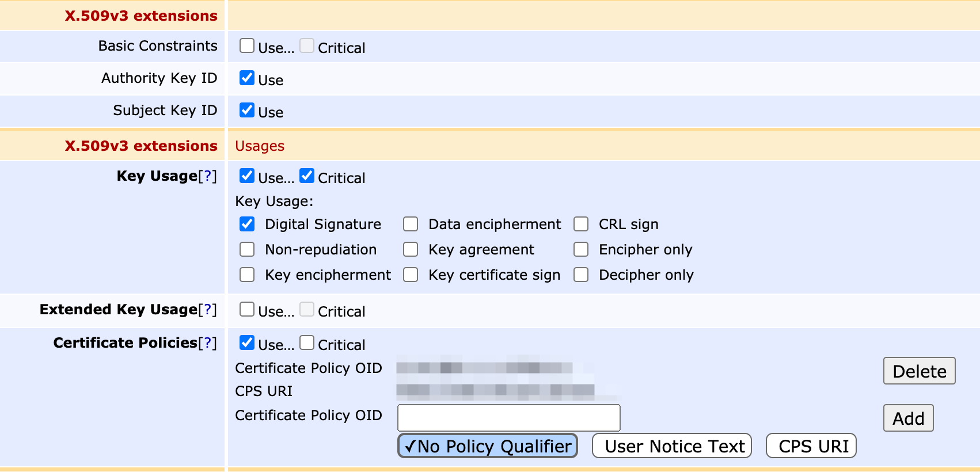
Task: Enable Key agreement usage
Action: 411,249
